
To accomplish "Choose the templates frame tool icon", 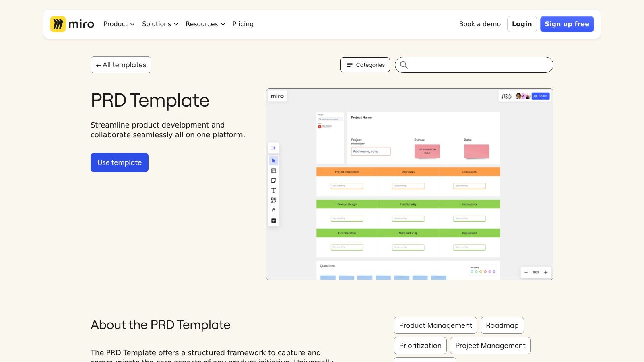I will tap(274, 171).
